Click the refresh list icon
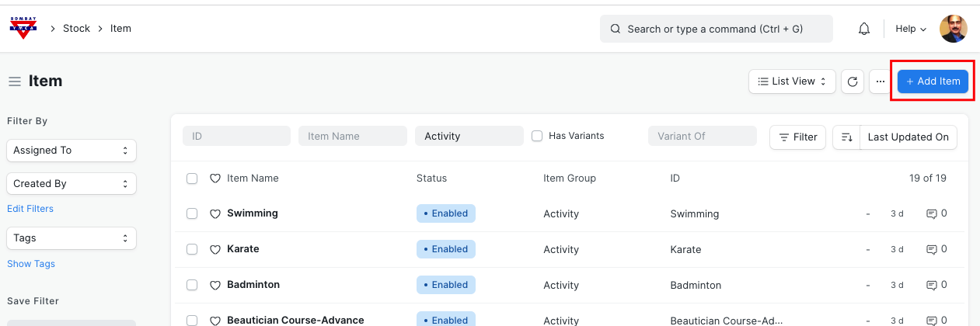This screenshot has height=326, width=980. [853, 81]
